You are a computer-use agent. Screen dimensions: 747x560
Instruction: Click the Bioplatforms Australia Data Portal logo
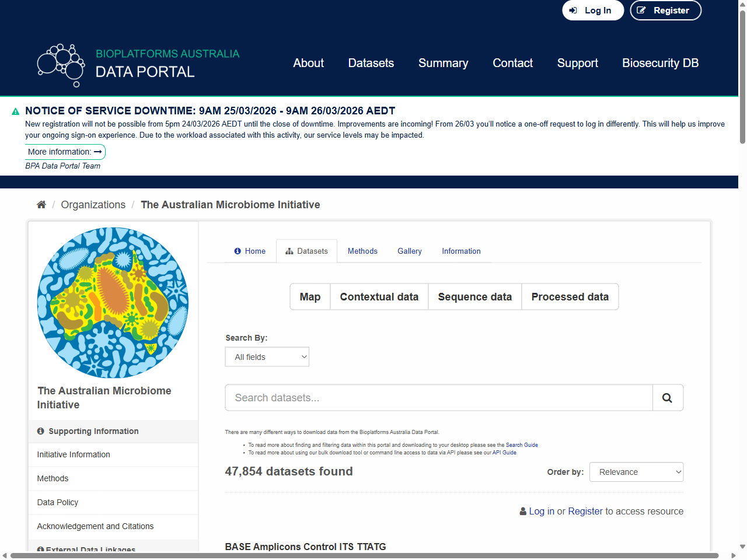point(138,64)
